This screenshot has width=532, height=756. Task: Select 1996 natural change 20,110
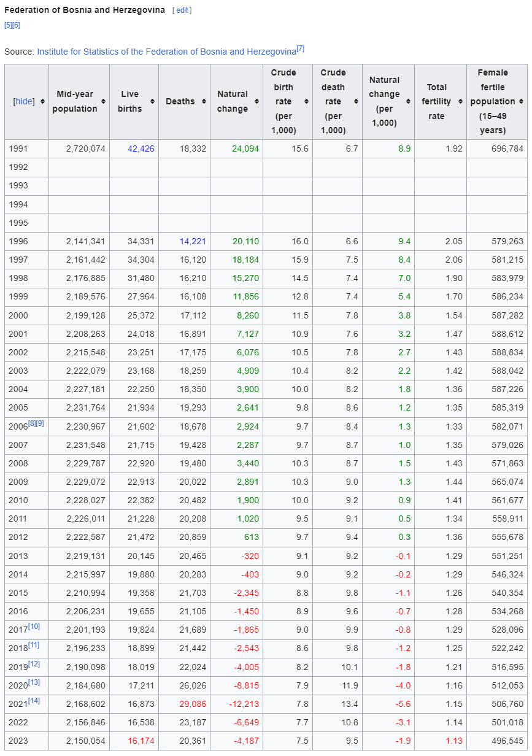pos(245,242)
